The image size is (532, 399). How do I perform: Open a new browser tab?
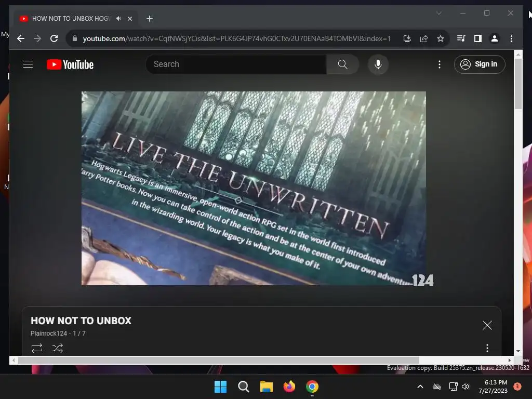point(150,19)
